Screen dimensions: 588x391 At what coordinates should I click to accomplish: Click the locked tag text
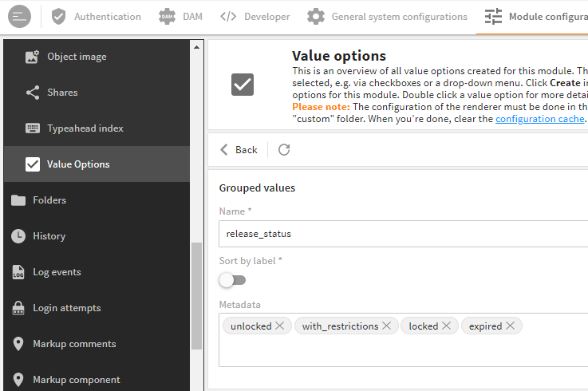point(424,326)
